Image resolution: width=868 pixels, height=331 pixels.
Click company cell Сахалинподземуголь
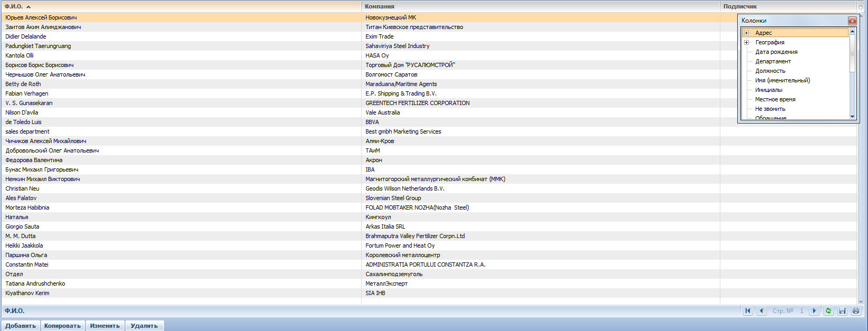click(541, 274)
